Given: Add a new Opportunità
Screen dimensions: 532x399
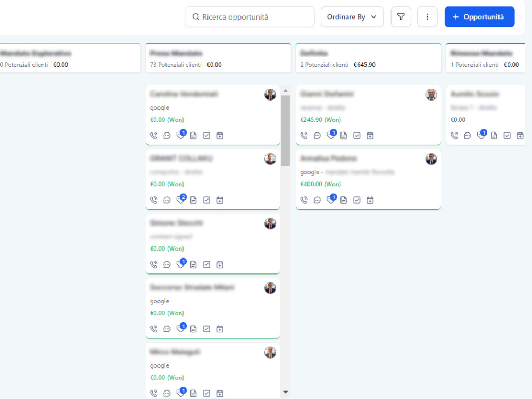Looking at the screenshot, I should 479,17.
